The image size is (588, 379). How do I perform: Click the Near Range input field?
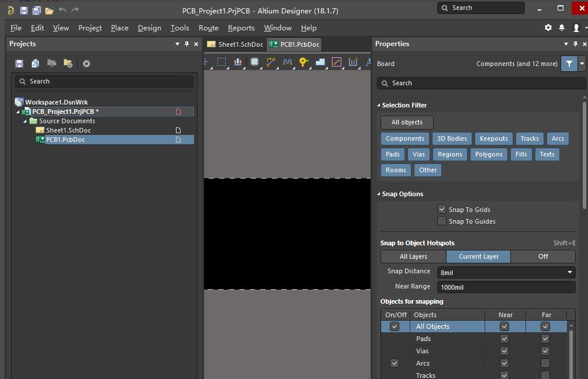(x=506, y=287)
